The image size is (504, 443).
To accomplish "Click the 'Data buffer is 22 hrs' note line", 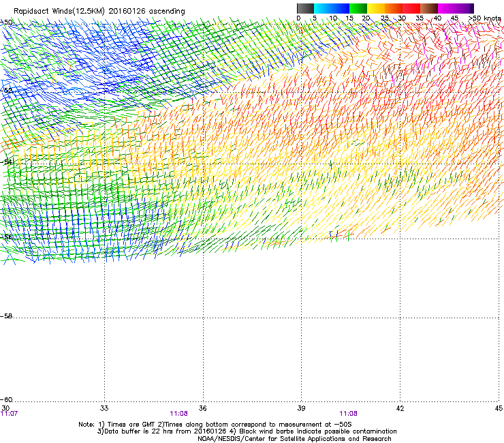I will pos(247,431).
